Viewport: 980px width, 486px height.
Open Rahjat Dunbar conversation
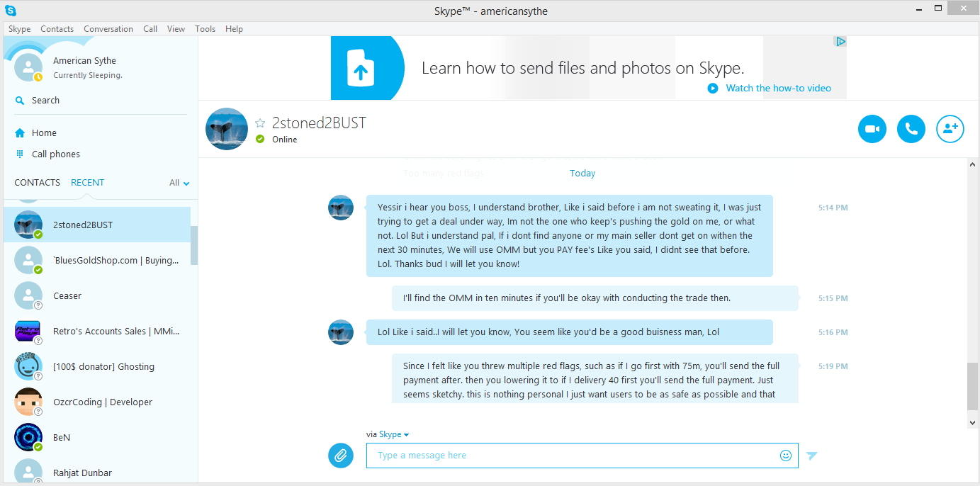pos(97,470)
